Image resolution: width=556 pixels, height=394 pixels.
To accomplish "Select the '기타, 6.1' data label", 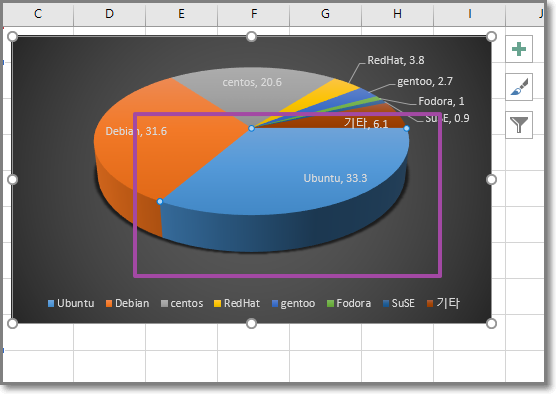I will (366, 123).
